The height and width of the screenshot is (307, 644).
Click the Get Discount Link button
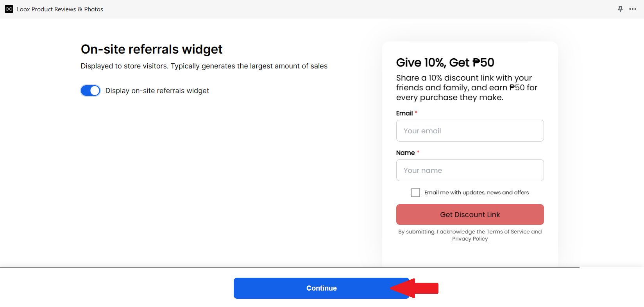470,215
